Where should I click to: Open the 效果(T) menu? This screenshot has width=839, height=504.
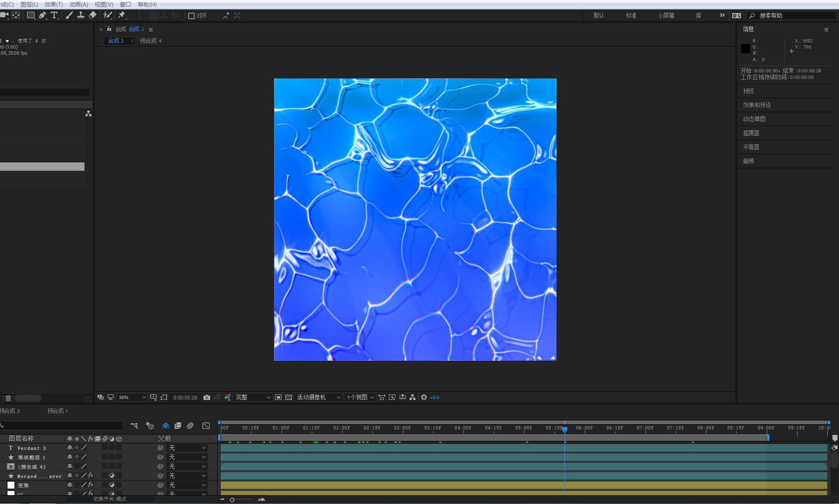point(53,4)
